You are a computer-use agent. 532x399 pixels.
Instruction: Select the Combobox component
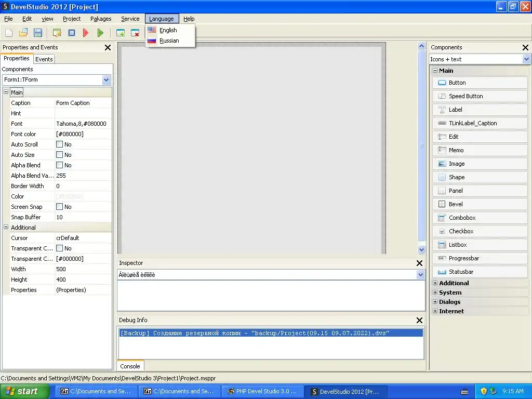(480, 218)
